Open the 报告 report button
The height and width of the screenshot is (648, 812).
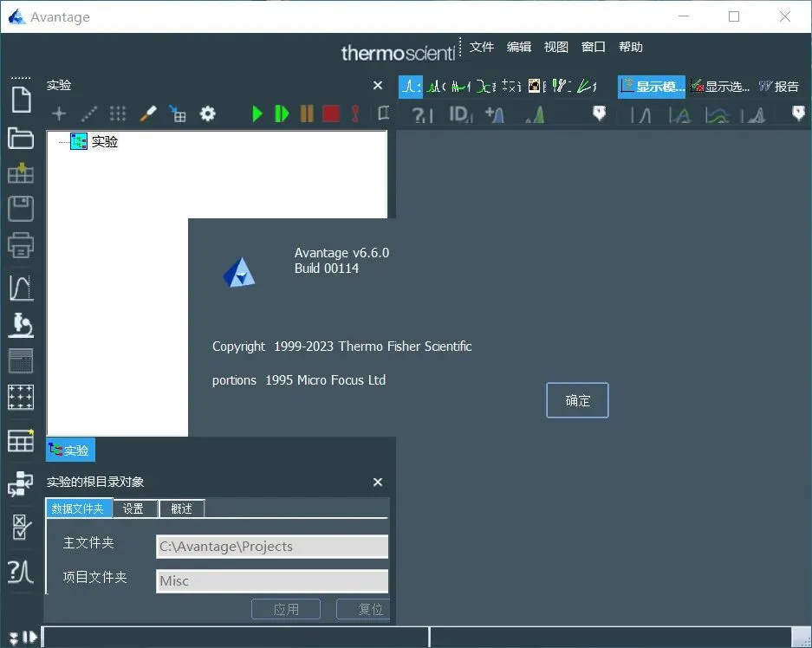[x=779, y=87]
